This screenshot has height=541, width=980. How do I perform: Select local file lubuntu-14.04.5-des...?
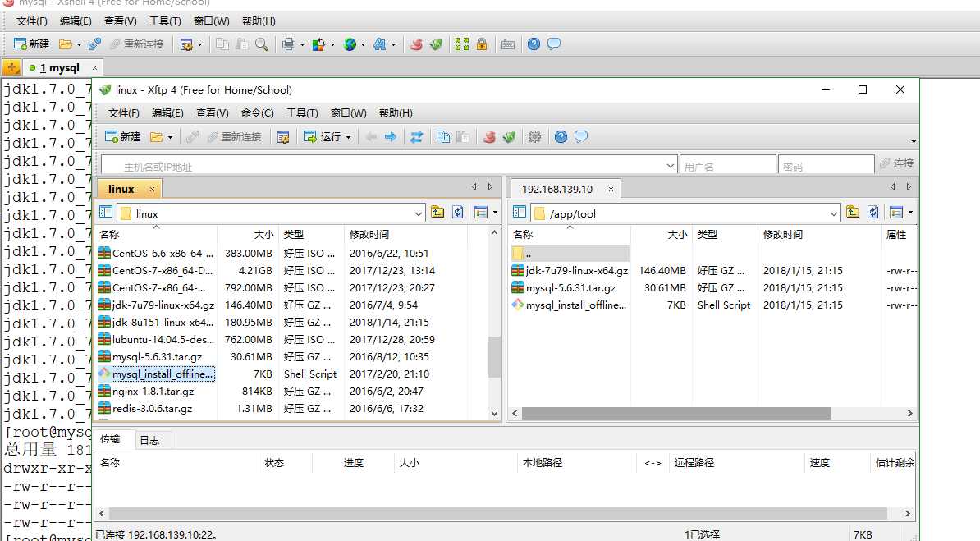(156, 340)
